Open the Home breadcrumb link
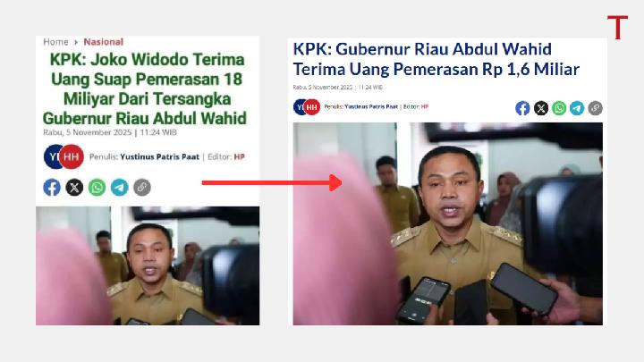Image resolution: width=644 pixels, height=362 pixels. (55, 42)
